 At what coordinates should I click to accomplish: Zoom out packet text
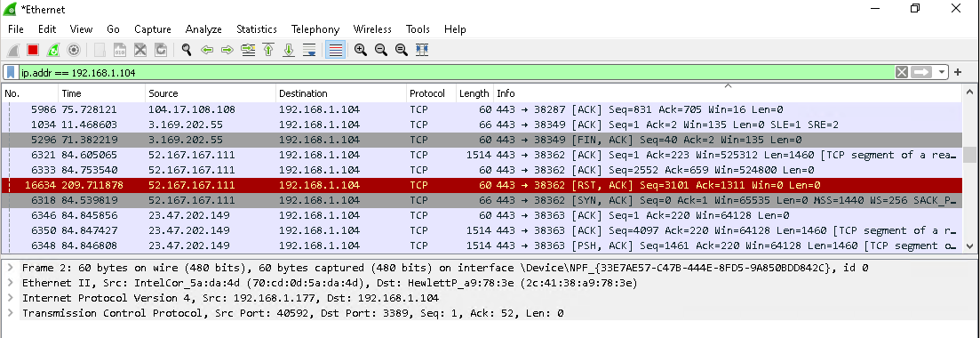(x=380, y=50)
